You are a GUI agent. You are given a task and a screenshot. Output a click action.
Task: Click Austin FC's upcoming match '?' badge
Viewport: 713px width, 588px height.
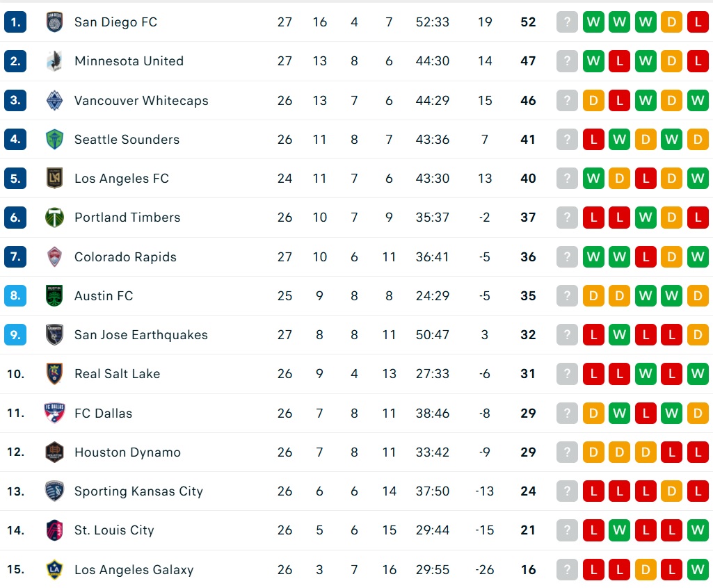[567, 296]
